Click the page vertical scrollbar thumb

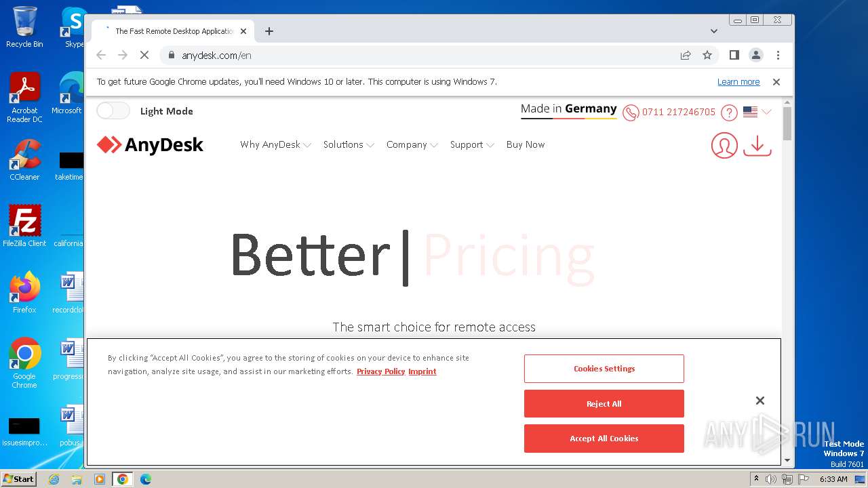coord(787,123)
